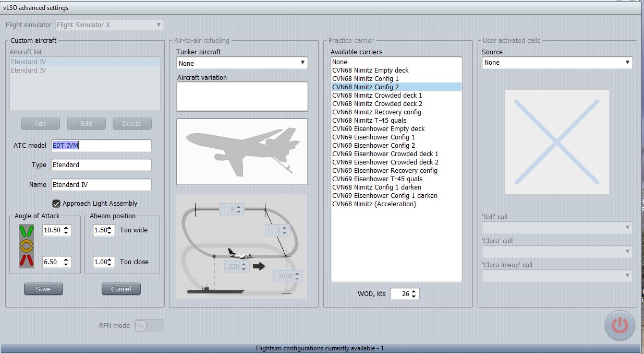
Task: Select CVN68 Nimitz Config 1
Action: point(396,78)
